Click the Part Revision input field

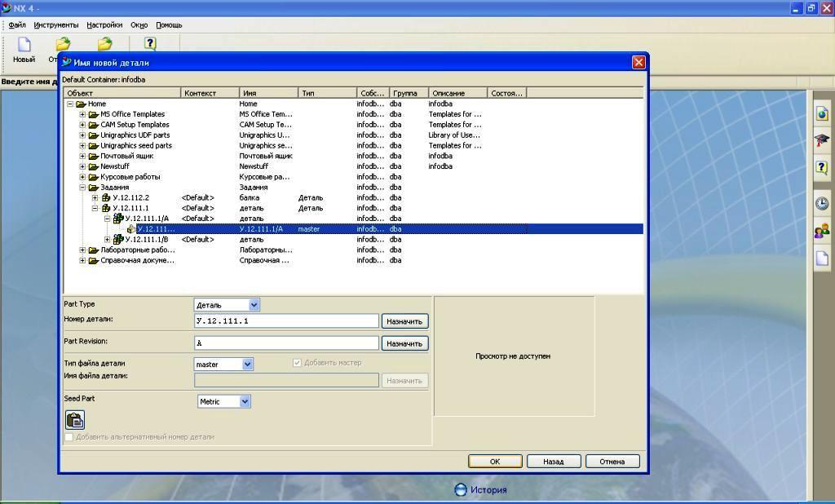tap(286, 343)
